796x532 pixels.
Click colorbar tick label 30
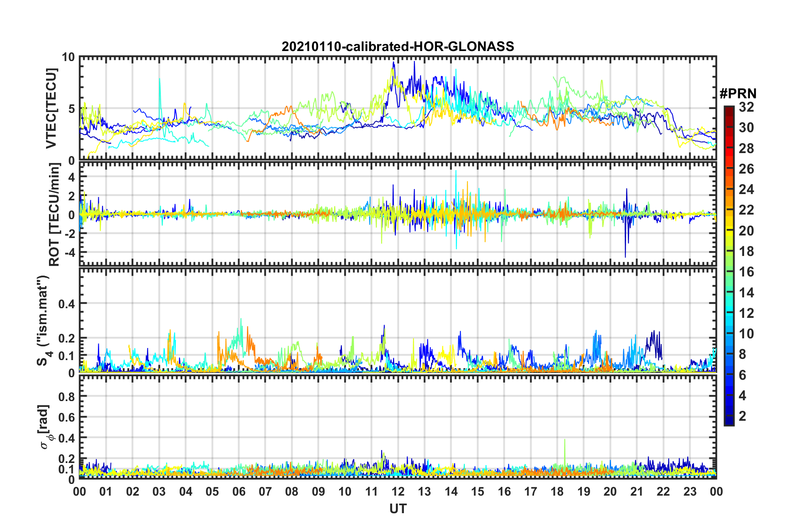pyautogui.click(x=746, y=128)
